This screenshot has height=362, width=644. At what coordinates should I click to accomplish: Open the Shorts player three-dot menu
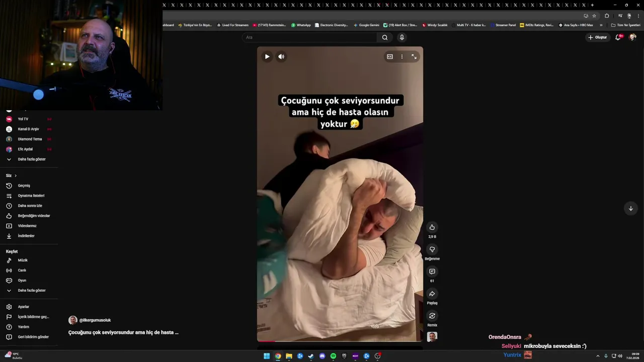[x=401, y=57]
